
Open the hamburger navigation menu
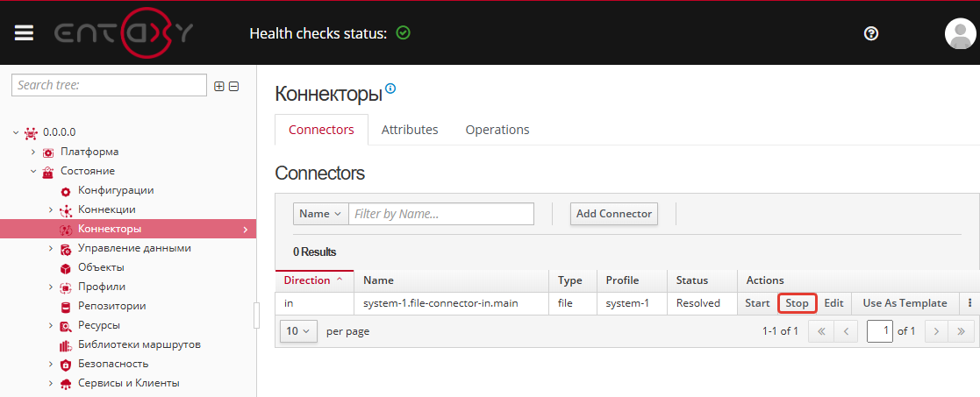24,33
